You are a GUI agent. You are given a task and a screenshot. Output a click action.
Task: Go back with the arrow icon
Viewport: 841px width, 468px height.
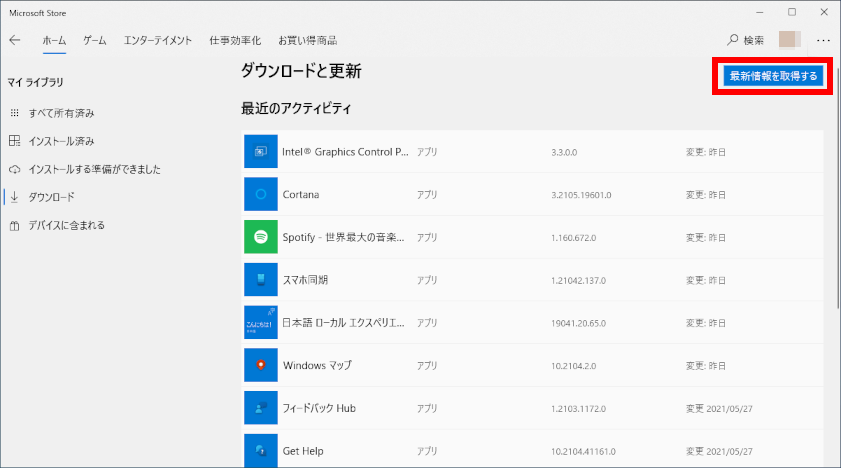[x=15, y=40]
